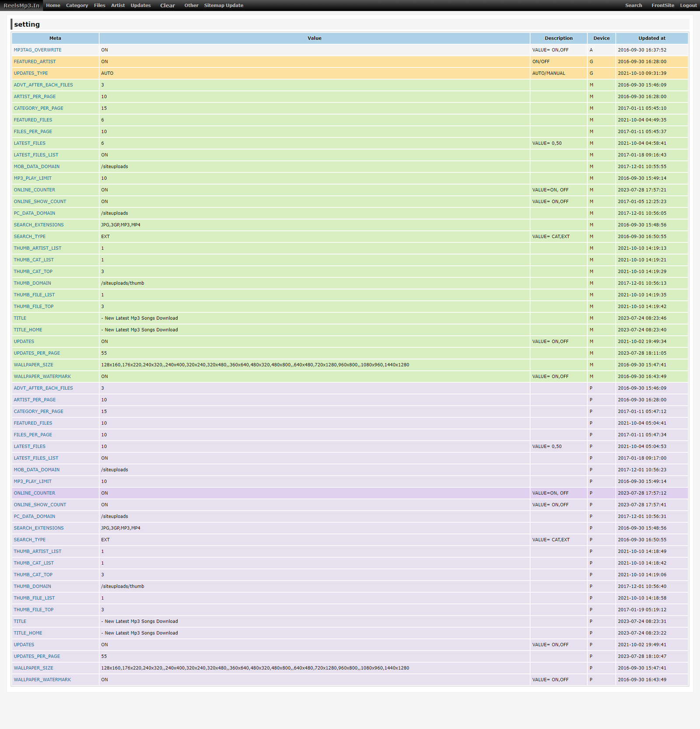This screenshot has height=729, width=700.
Task: Visit the FrontSite link
Action: (x=662, y=6)
